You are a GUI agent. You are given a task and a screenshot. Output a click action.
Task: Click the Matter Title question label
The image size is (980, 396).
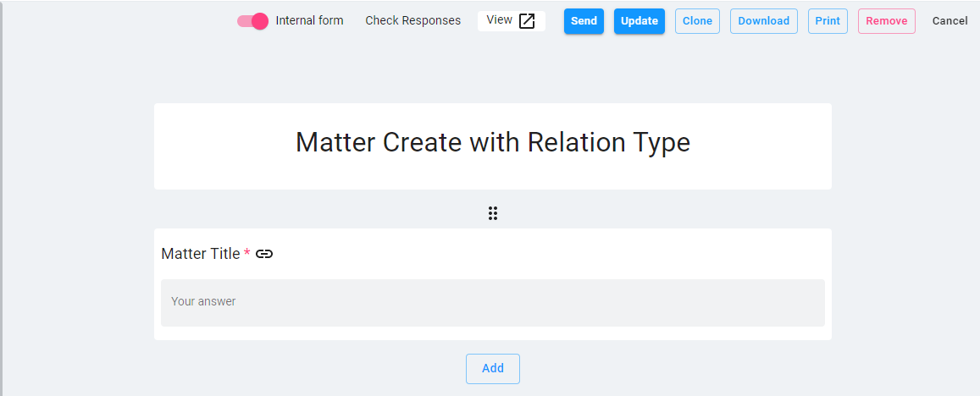[x=201, y=254]
